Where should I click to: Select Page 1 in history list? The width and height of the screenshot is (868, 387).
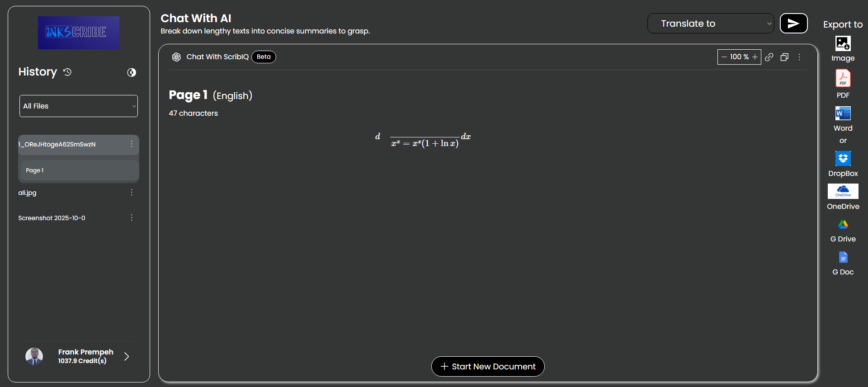79,170
